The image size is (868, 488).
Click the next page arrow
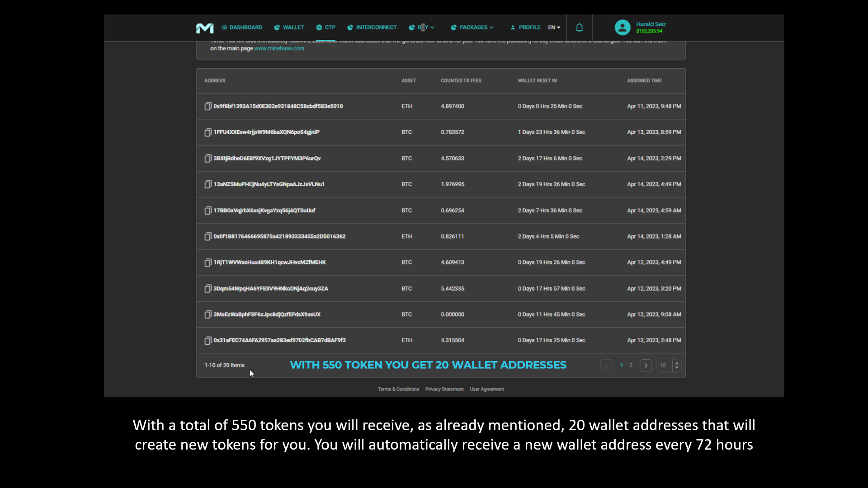646,366
